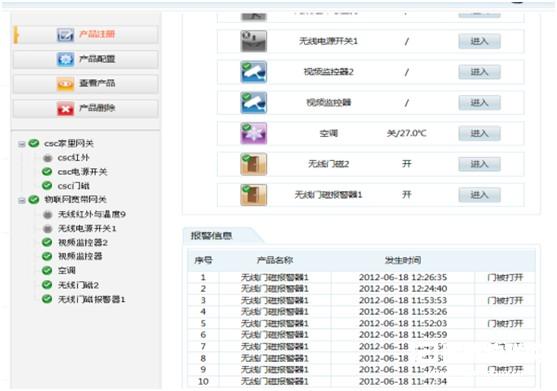
Task: Click 进入 for 视频监控器 row
Action: (479, 103)
